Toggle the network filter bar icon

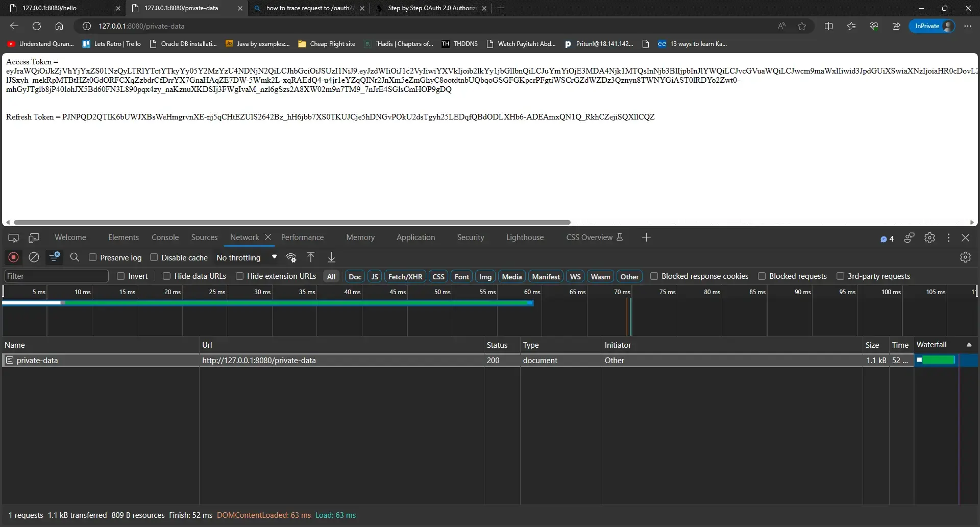(54, 257)
